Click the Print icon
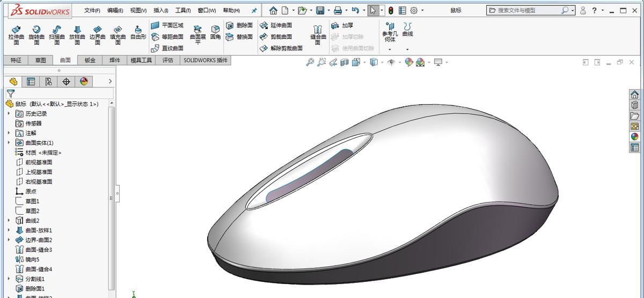 tap(338, 10)
